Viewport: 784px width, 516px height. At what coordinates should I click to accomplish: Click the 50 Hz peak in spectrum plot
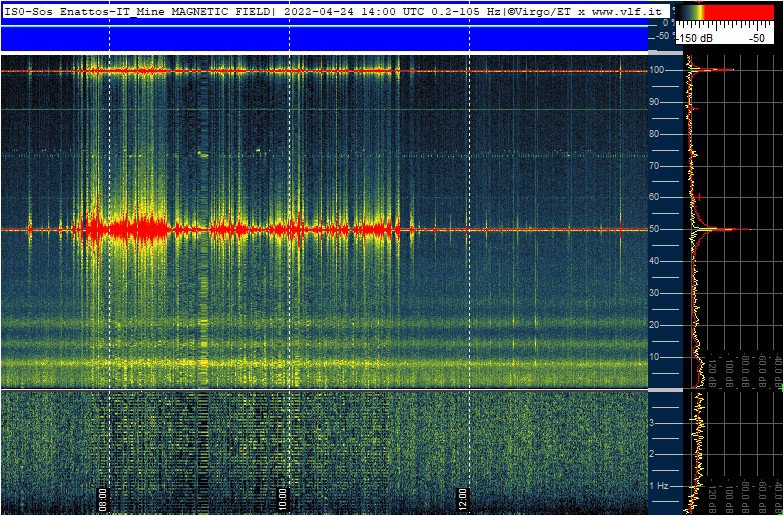(738, 229)
